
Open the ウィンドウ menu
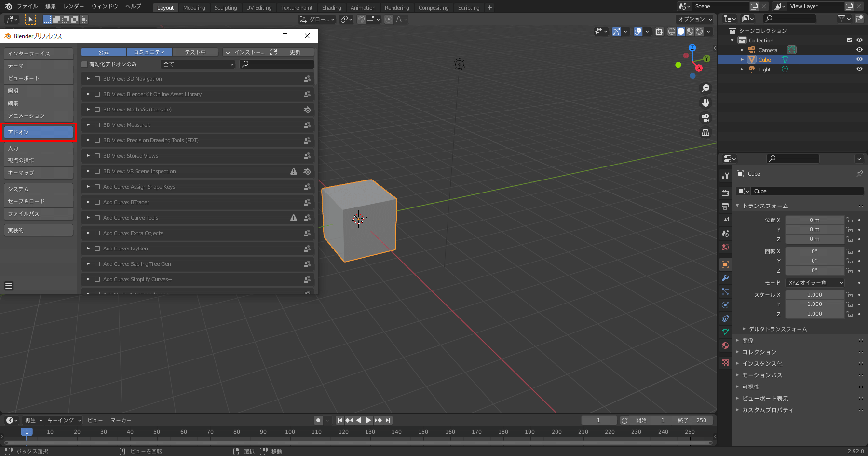click(105, 6)
